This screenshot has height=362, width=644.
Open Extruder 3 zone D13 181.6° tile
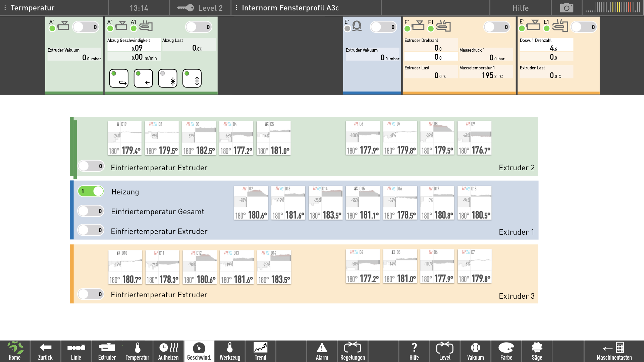[x=237, y=267]
